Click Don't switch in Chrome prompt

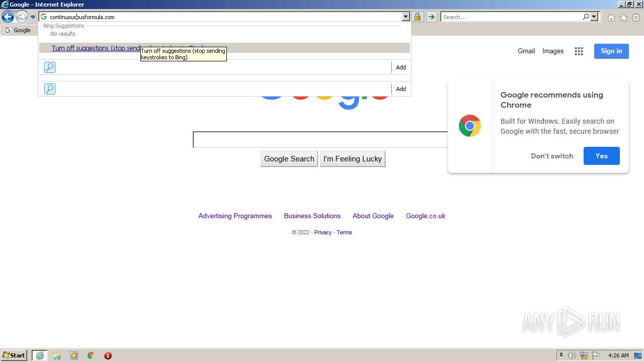[552, 156]
